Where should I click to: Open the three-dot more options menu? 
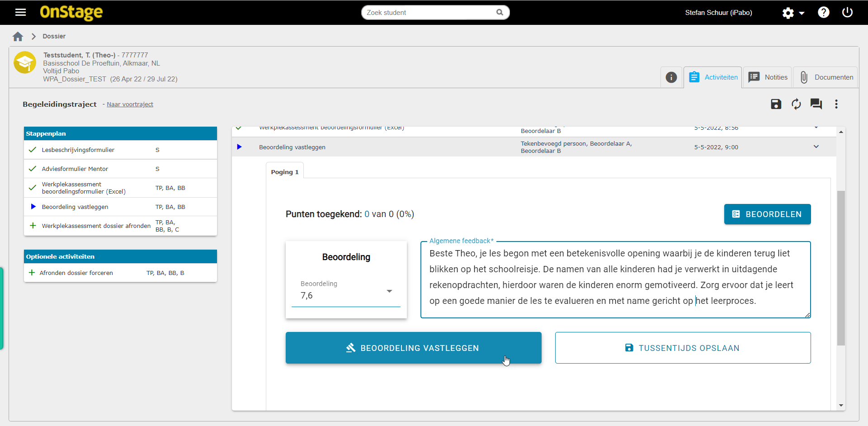coord(836,104)
